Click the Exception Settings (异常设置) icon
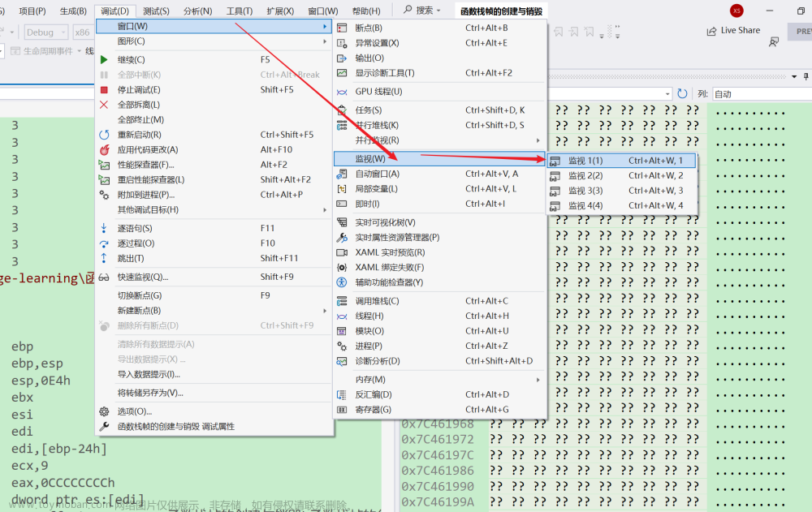Screen dimensions: 812x512 pyautogui.click(x=342, y=43)
